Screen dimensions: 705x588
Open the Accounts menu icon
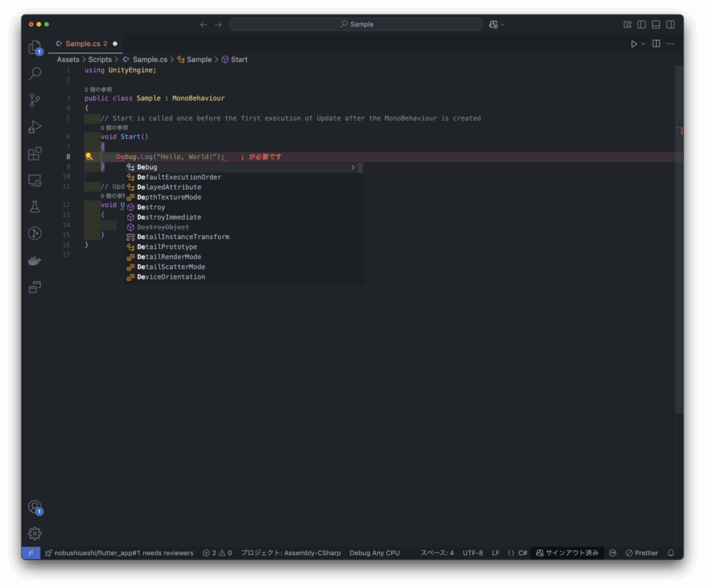point(34,507)
